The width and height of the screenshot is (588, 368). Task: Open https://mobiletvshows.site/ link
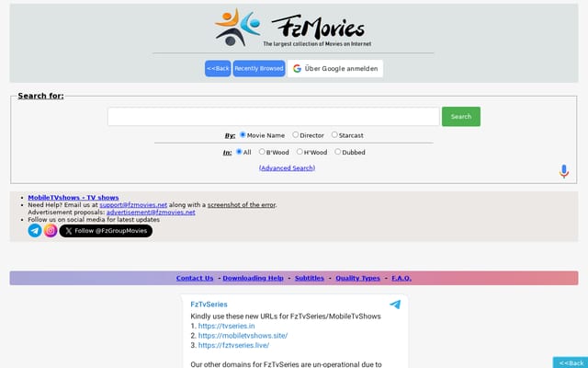[x=243, y=336]
